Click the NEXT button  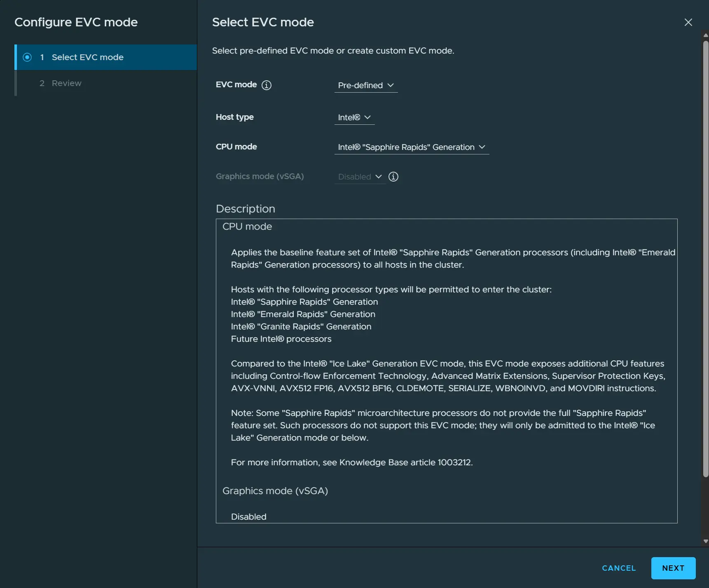pos(673,568)
